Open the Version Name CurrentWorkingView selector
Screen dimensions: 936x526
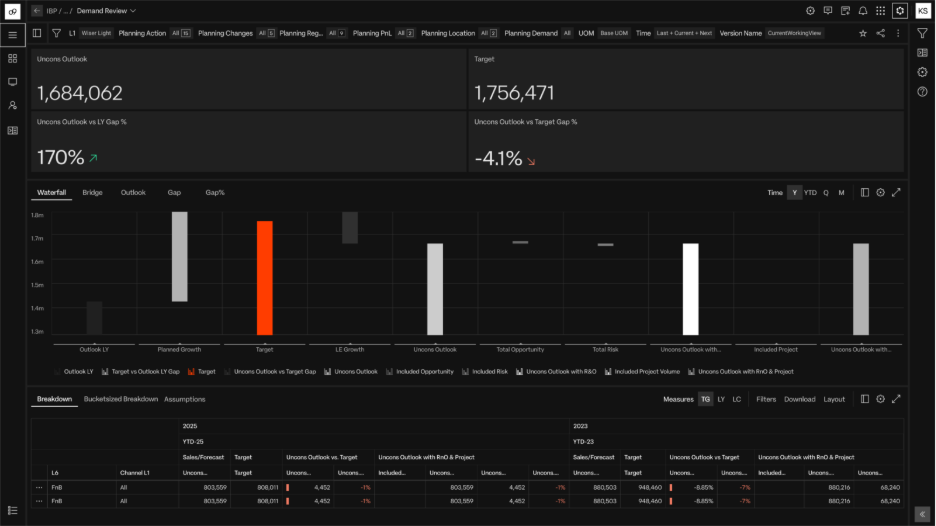pos(795,33)
